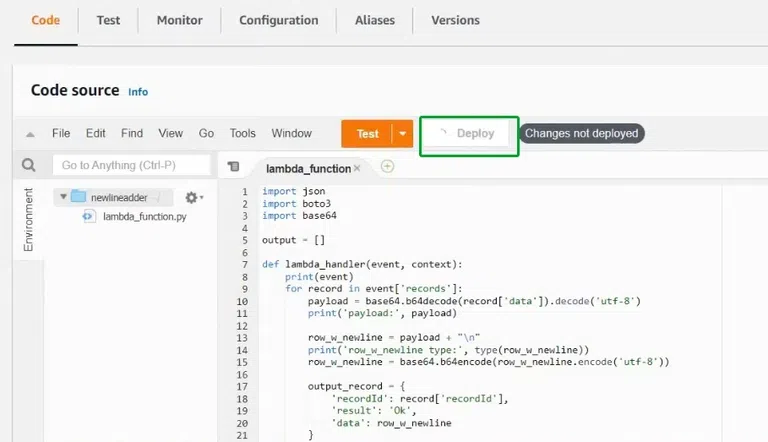Click the Deploy button
Viewport: 768px width, 442px height.
click(x=468, y=133)
